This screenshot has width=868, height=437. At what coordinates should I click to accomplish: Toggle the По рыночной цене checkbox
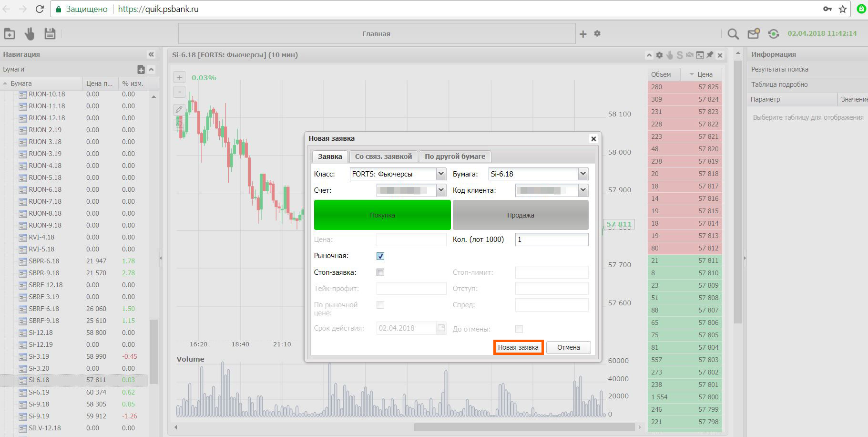[x=380, y=305]
